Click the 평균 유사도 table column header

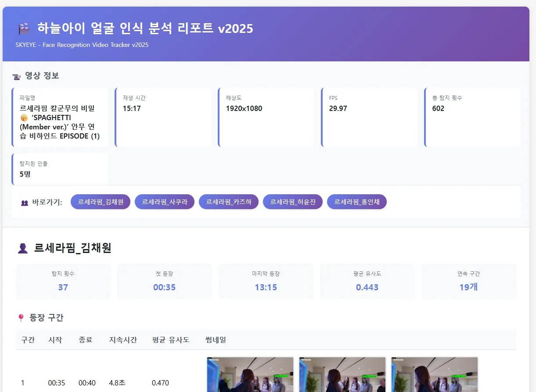[x=171, y=340]
